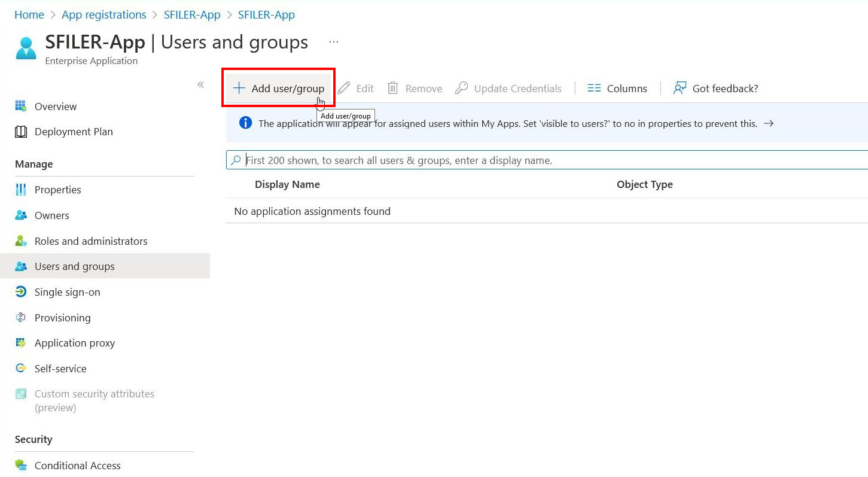Image resolution: width=868 pixels, height=477 pixels.
Task: Click first SFILER-App breadcrumb after App registrations
Action: pos(192,14)
